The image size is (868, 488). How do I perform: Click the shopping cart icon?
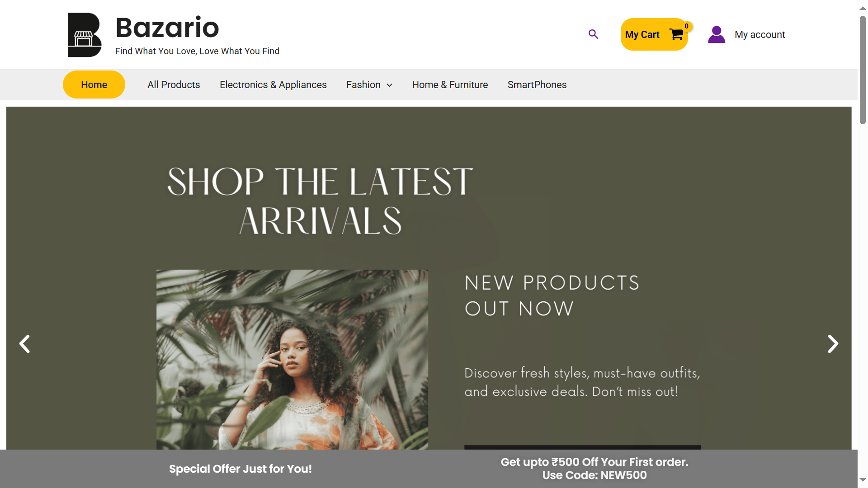pos(676,35)
